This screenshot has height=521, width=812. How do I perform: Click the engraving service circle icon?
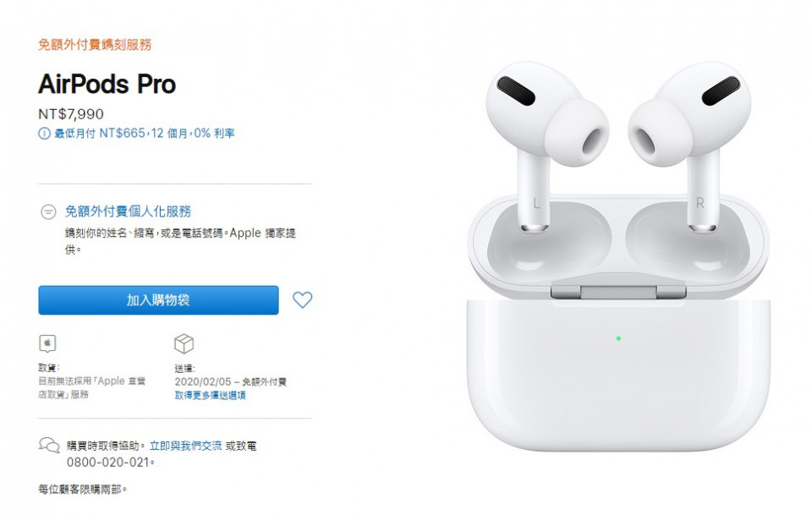coord(48,211)
